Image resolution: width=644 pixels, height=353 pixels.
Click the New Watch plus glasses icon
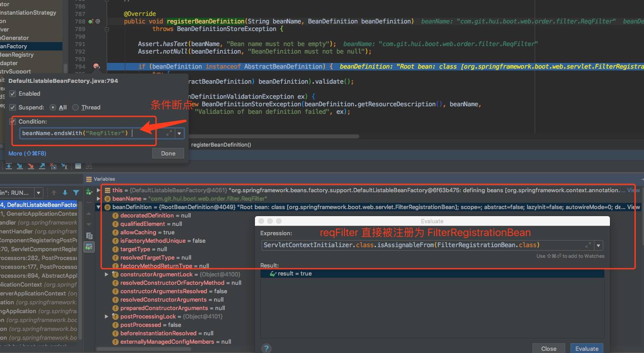(89, 191)
